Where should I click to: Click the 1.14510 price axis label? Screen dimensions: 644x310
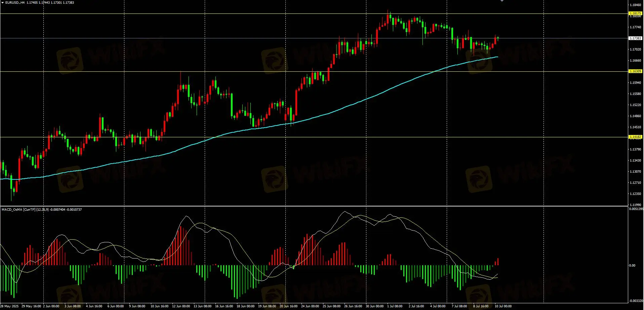(x=635, y=127)
